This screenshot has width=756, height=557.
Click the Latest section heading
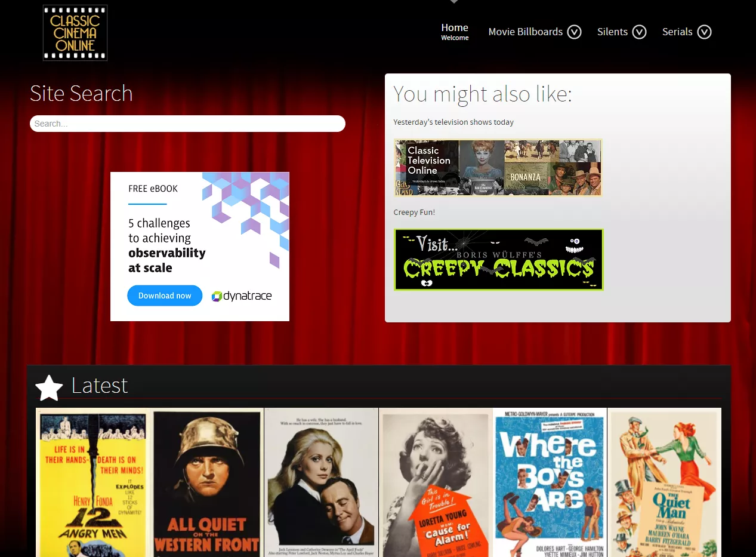[x=100, y=386]
